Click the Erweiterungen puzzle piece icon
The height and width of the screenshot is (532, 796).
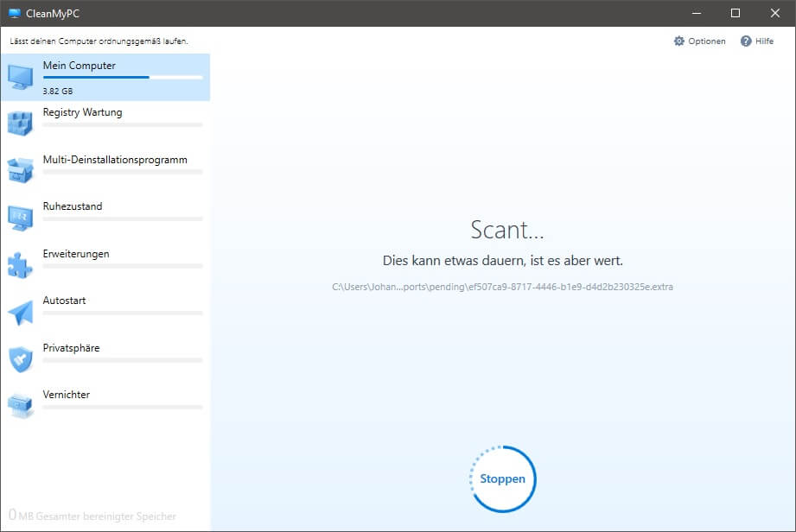21,264
